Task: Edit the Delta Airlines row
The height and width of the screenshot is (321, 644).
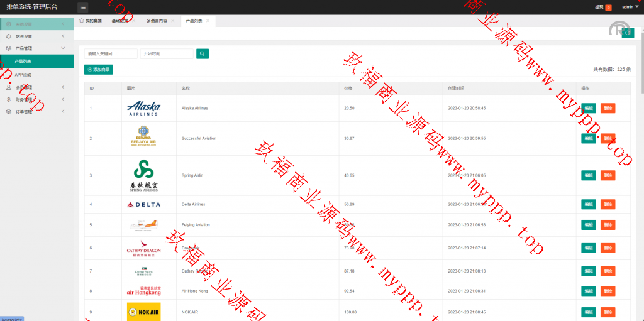Action: coord(588,204)
